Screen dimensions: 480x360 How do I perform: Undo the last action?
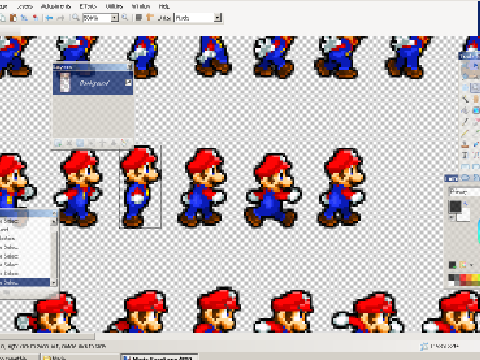point(49,18)
